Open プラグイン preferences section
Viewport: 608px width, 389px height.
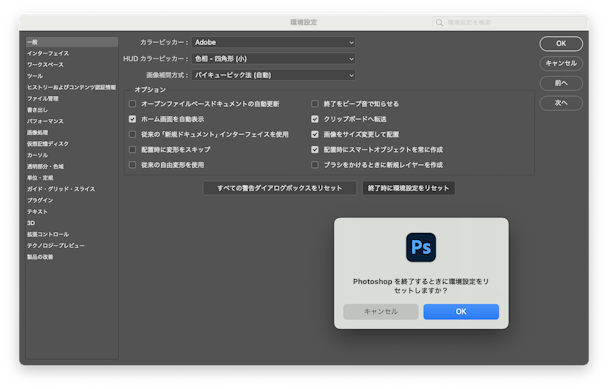coord(40,200)
